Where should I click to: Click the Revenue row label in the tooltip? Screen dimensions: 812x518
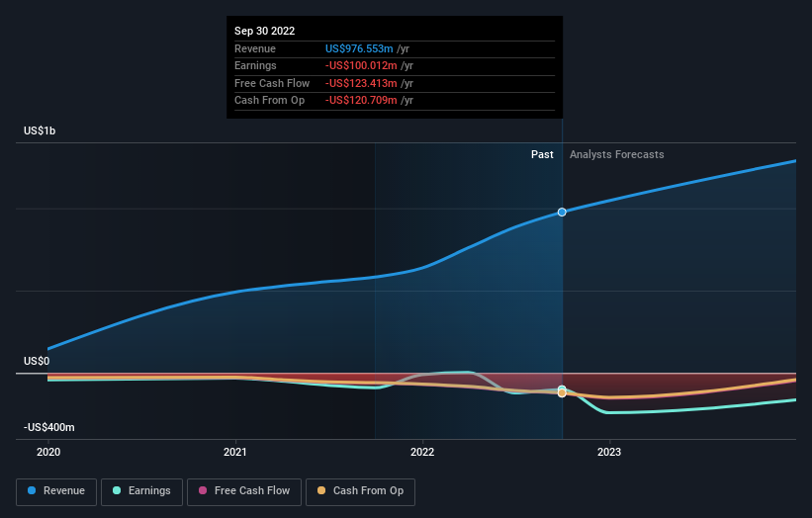[255, 48]
